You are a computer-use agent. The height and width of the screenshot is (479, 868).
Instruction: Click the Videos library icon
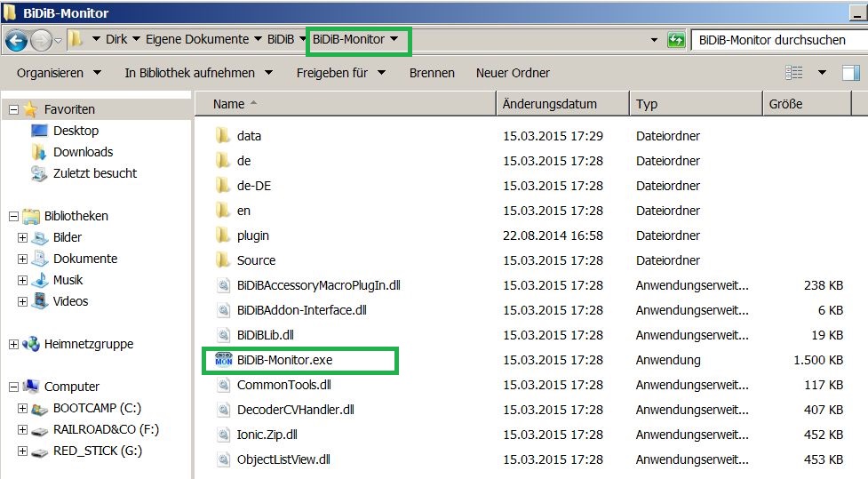(x=40, y=301)
